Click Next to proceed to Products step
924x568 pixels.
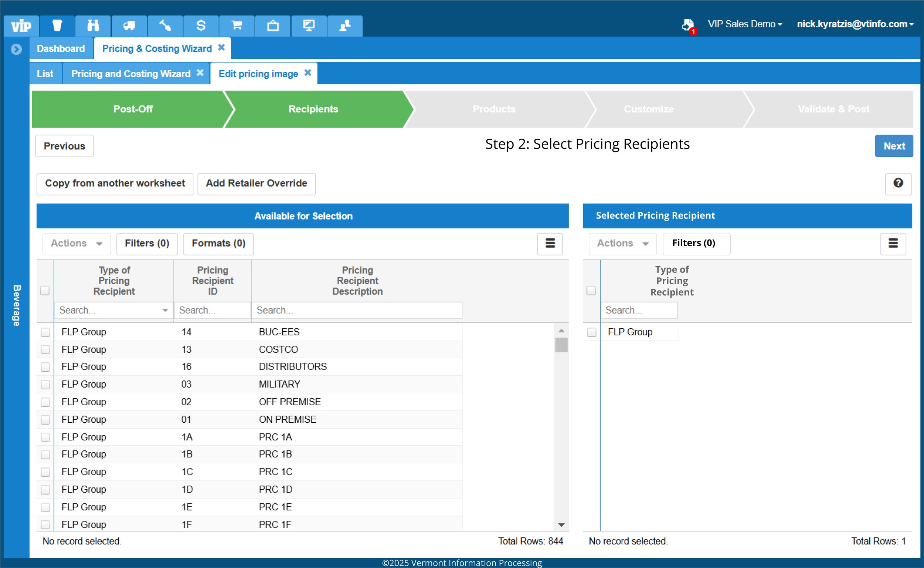point(894,146)
